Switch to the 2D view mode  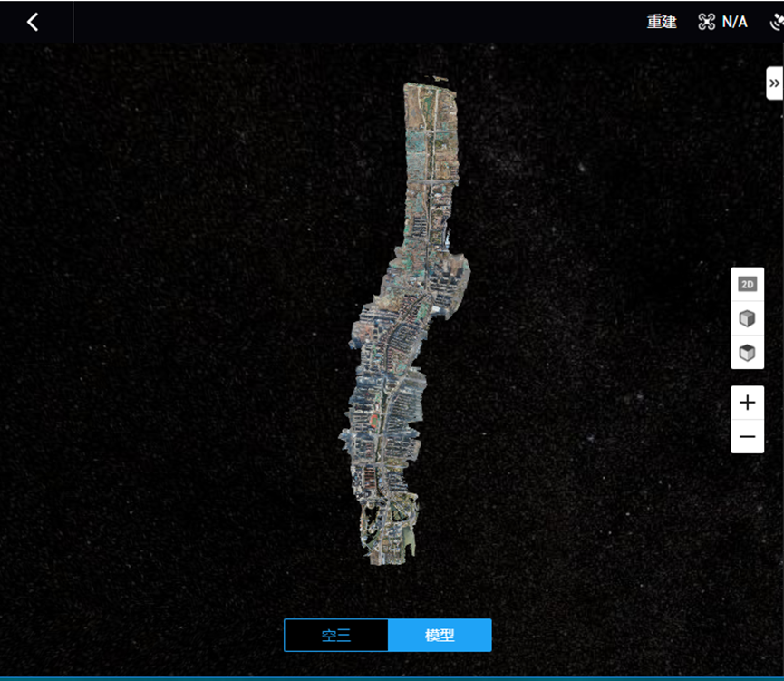747,285
